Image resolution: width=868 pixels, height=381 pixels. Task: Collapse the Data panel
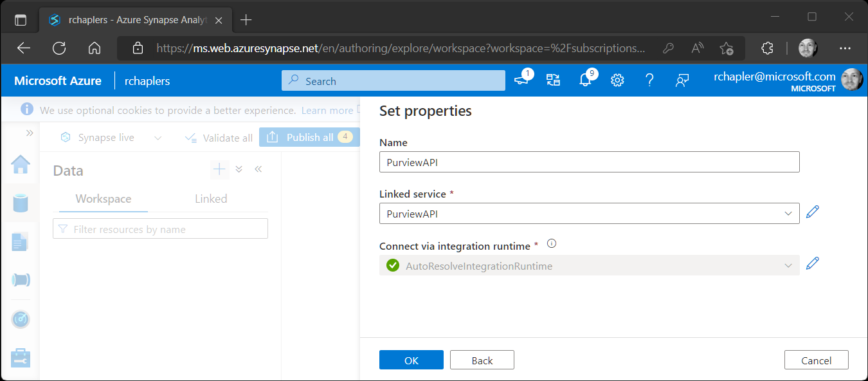click(x=258, y=169)
